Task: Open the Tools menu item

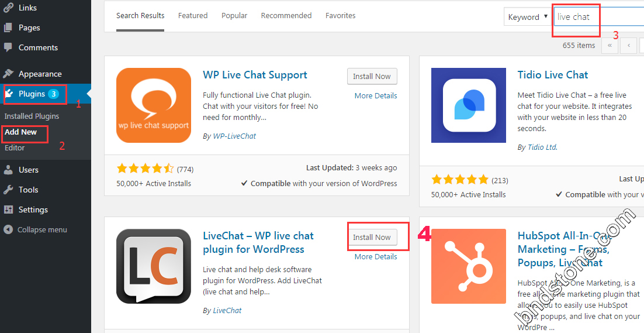Action: point(28,190)
